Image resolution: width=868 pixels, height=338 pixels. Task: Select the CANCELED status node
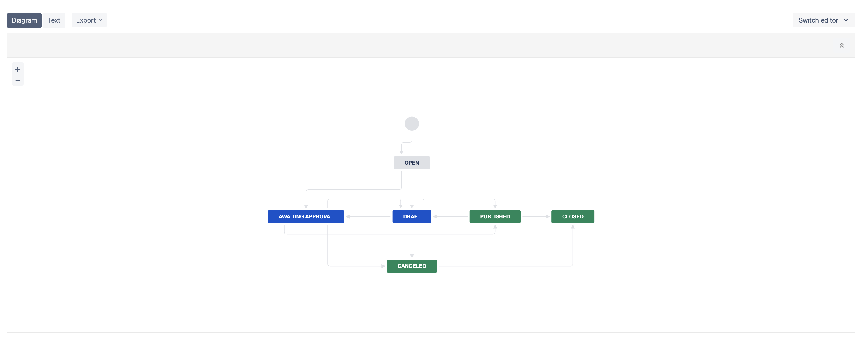[x=412, y=266]
